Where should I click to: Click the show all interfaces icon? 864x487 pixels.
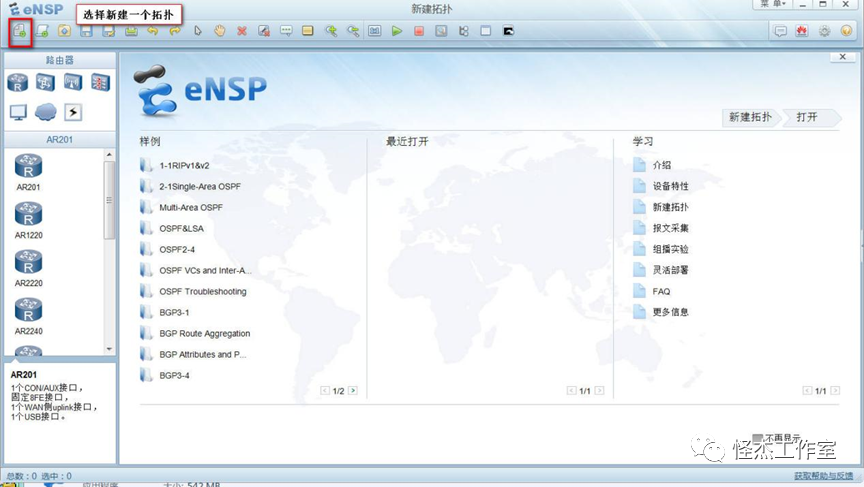pyautogui.click(x=463, y=31)
